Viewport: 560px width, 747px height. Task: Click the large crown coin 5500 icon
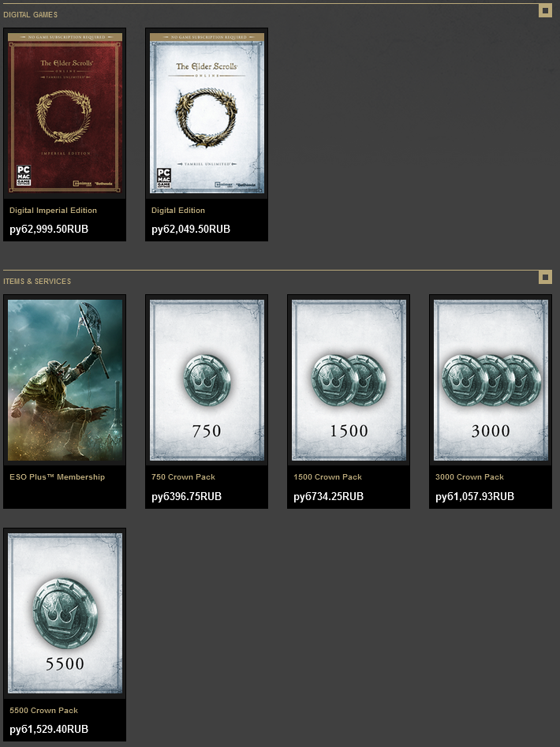[x=65, y=614]
